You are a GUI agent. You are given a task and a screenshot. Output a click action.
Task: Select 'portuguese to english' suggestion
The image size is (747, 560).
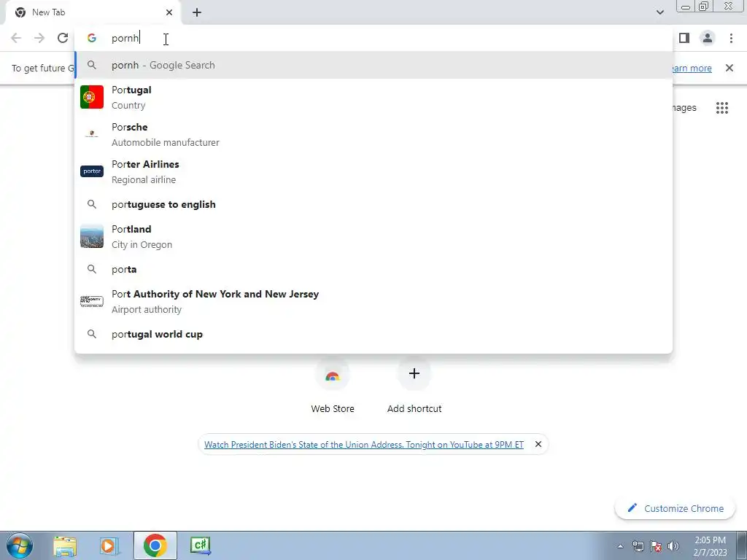[373, 204]
